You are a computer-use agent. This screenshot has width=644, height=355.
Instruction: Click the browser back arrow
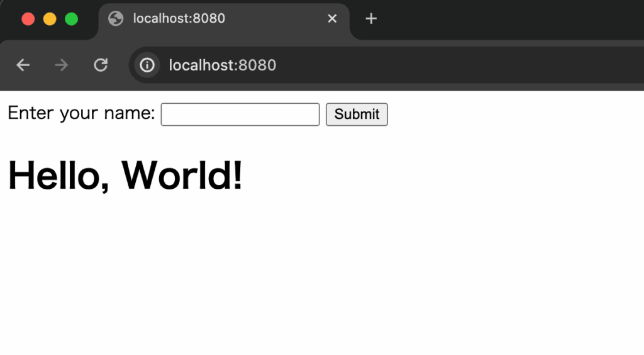(23, 65)
